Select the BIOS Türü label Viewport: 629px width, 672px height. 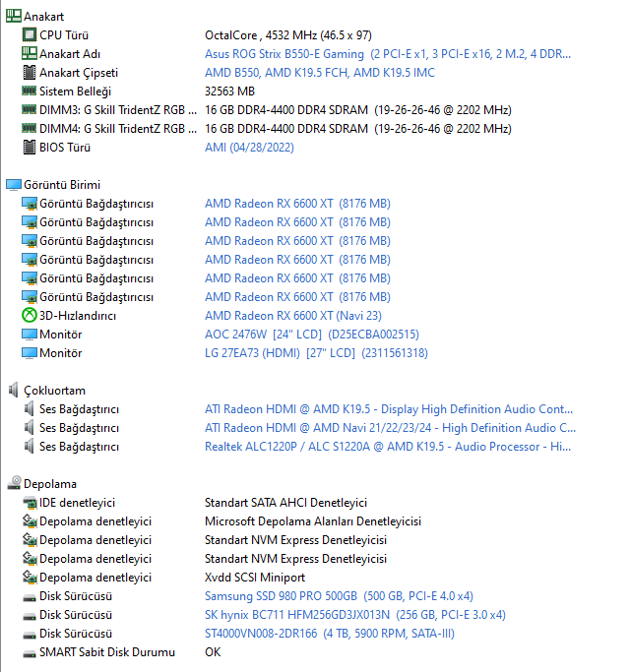(65, 148)
